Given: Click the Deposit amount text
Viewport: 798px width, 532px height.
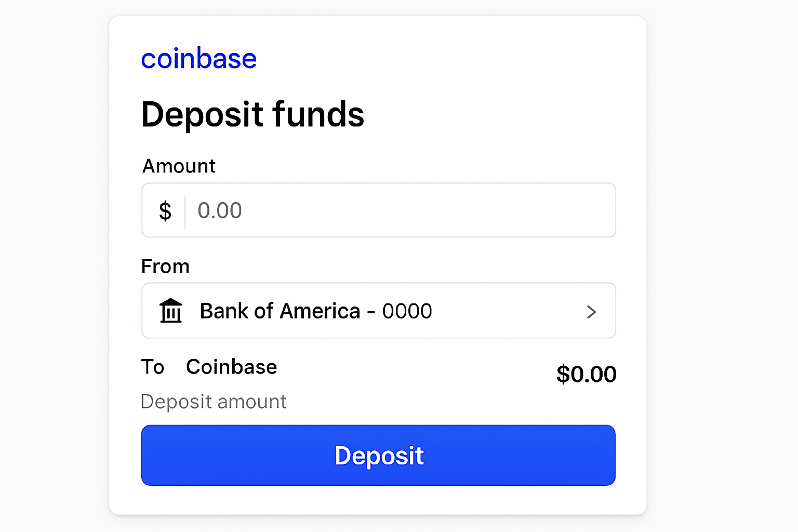Looking at the screenshot, I should tap(213, 401).
